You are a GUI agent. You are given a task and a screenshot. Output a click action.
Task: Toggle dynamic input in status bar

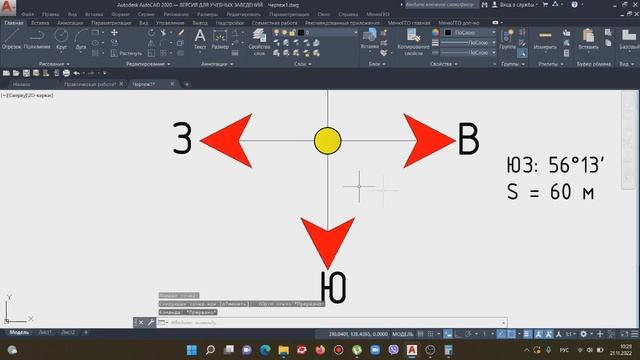448,334
